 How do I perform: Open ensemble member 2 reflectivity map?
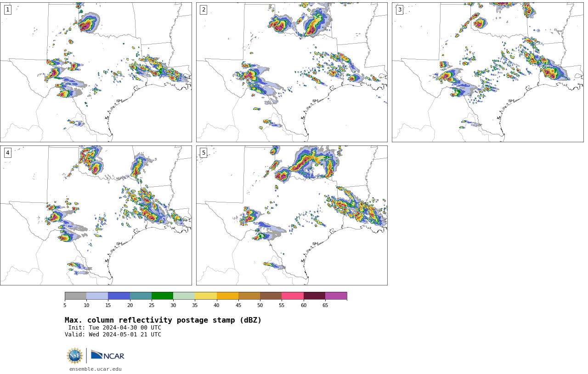[x=292, y=72]
